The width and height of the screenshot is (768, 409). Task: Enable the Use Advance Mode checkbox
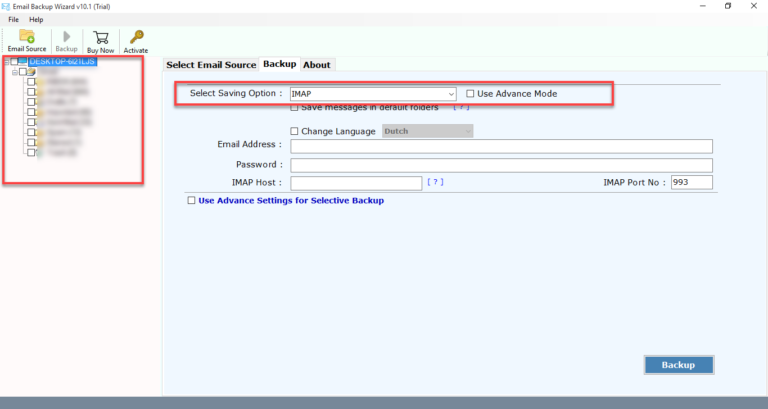click(x=471, y=94)
